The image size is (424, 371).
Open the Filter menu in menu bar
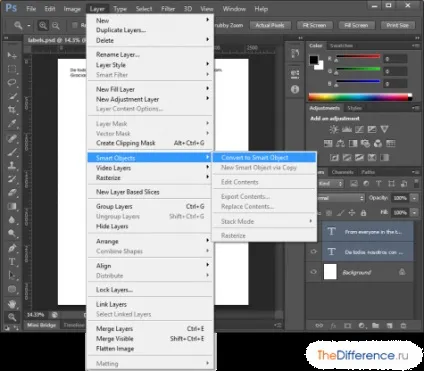point(168,9)
